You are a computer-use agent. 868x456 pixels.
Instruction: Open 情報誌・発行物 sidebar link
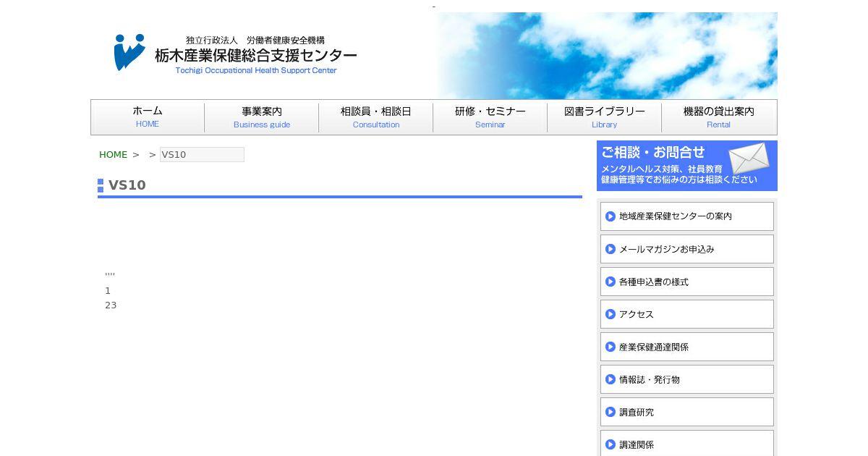pos(687,379)
